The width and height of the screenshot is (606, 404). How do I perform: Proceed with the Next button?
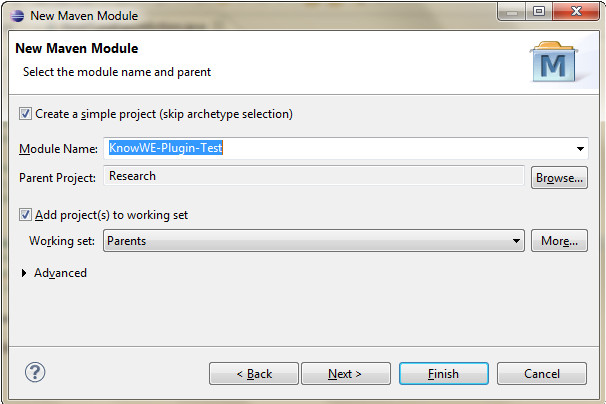point(346,373)
